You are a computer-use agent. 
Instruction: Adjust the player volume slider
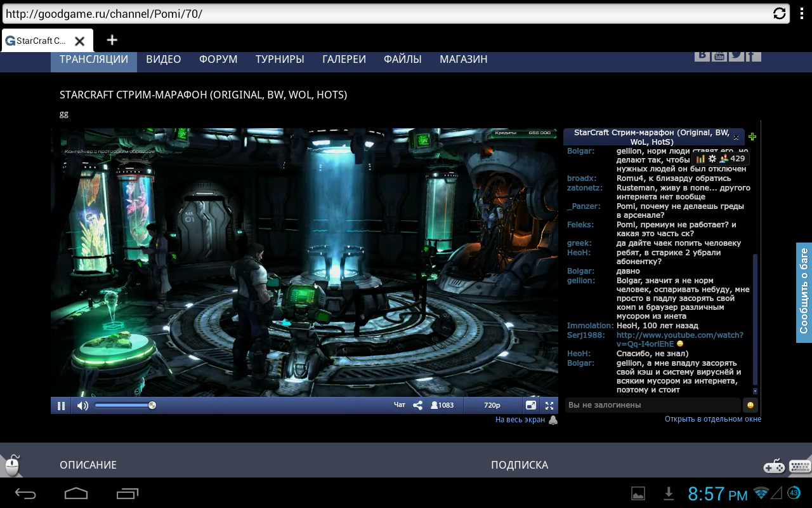pos(124,405)
